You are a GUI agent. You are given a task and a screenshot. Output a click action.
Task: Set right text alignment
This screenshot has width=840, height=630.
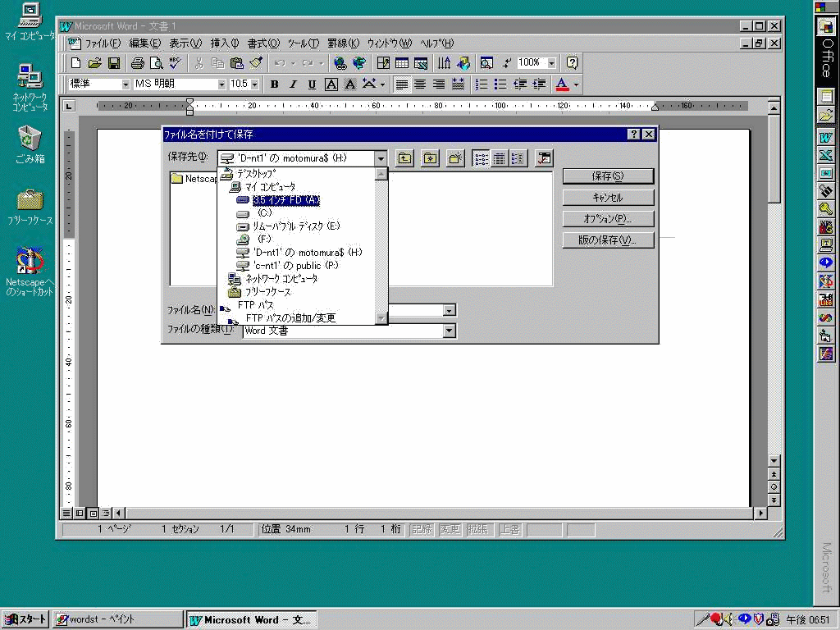[x=439, y=84]
